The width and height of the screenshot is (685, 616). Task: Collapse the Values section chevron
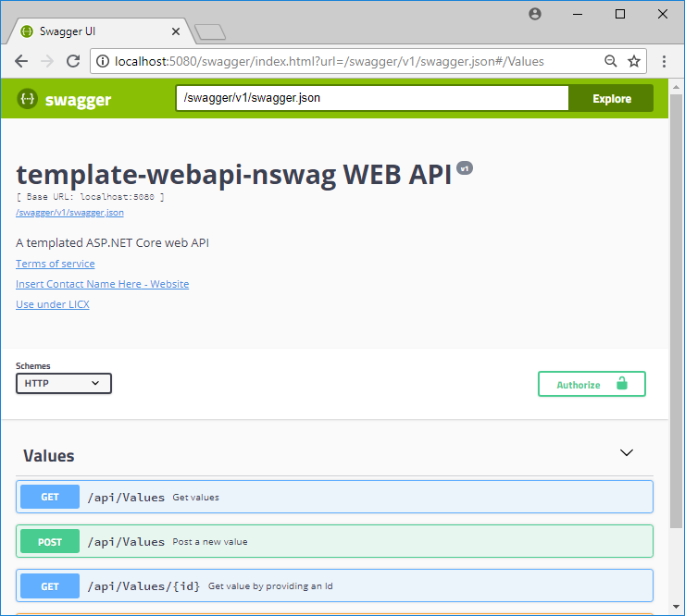627,452
